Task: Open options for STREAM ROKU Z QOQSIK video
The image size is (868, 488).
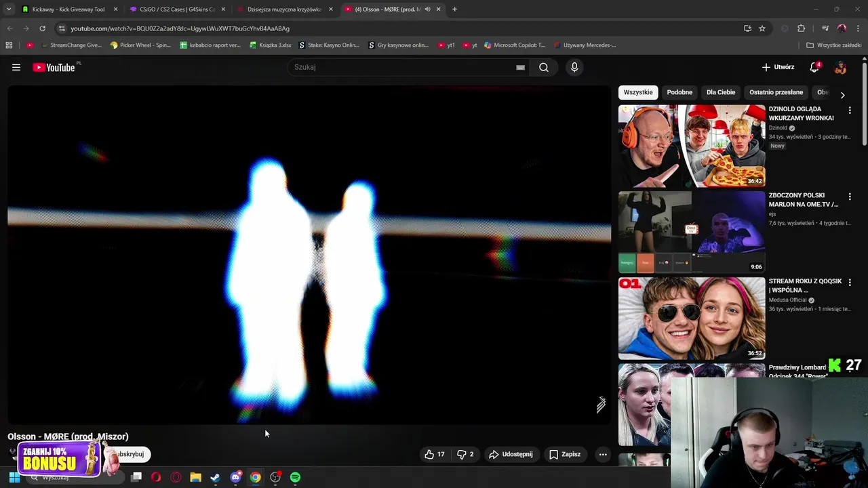Action: coord(850,282)
